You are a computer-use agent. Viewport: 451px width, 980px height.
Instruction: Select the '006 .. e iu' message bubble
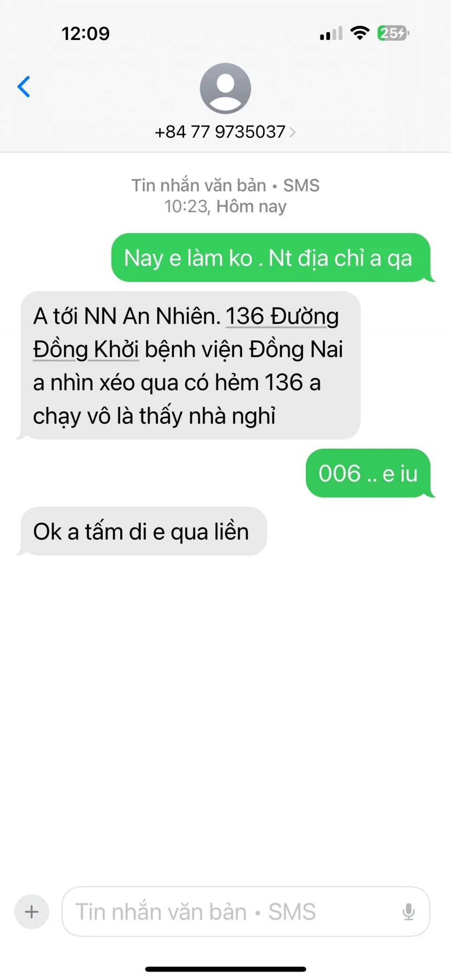[368, 473]
